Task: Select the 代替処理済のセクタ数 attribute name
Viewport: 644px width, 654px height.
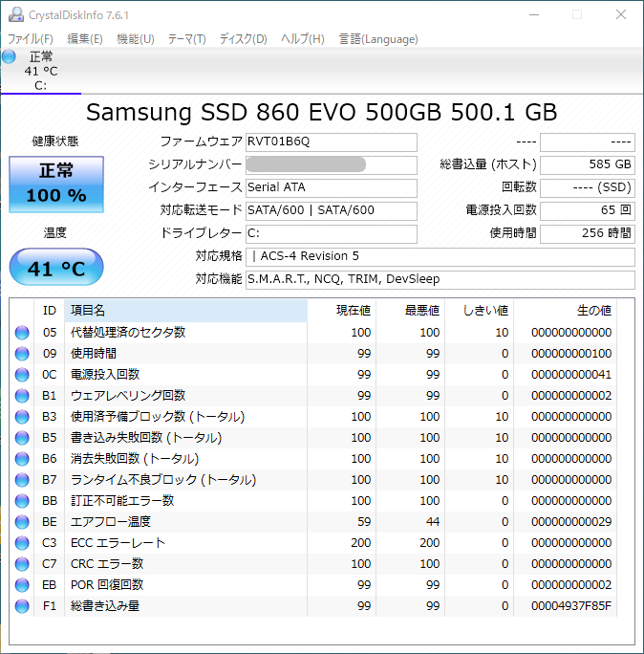Action: [128, 333]
